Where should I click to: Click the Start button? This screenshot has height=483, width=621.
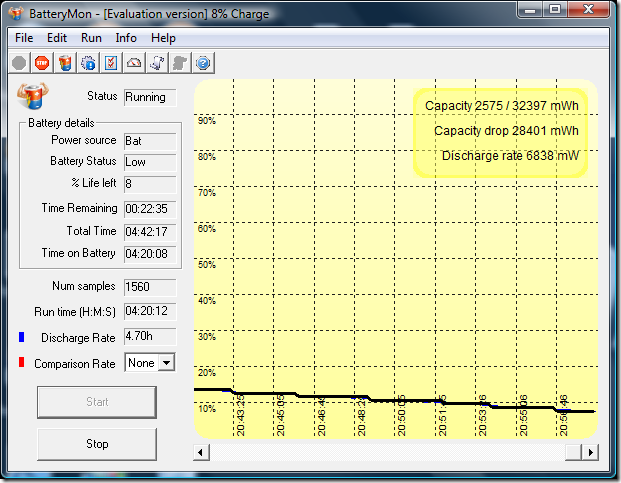(x=97, y=402)
